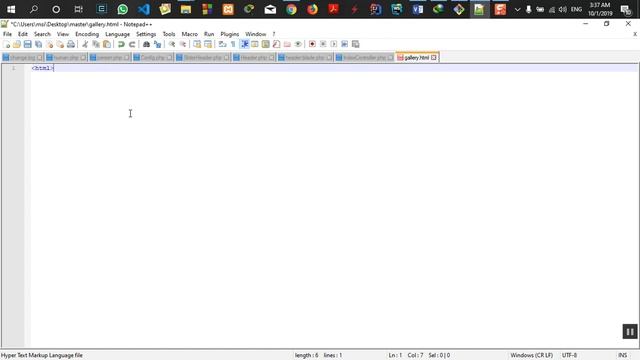This screenshot has width=640, height=360.
Task: Open Visual Studio Code from taskbar
Action: (x=144, y=9)
